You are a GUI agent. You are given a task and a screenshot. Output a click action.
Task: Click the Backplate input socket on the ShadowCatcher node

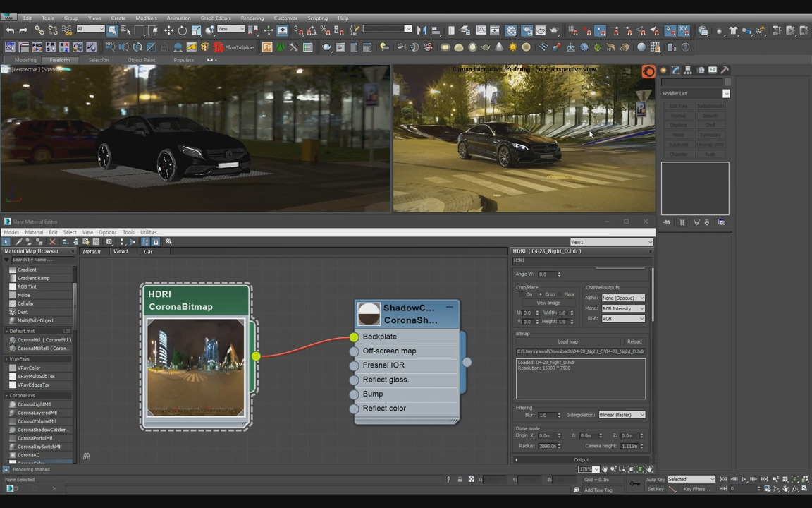pos(354,337)
